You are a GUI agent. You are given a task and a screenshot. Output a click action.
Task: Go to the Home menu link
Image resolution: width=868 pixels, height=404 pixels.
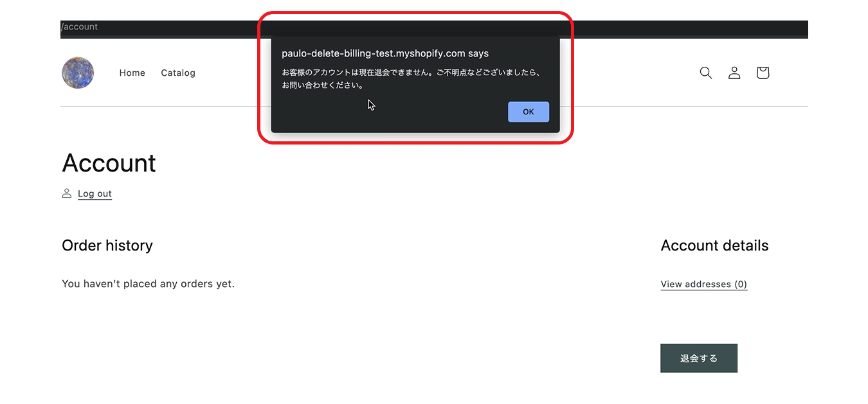point(132,73)
